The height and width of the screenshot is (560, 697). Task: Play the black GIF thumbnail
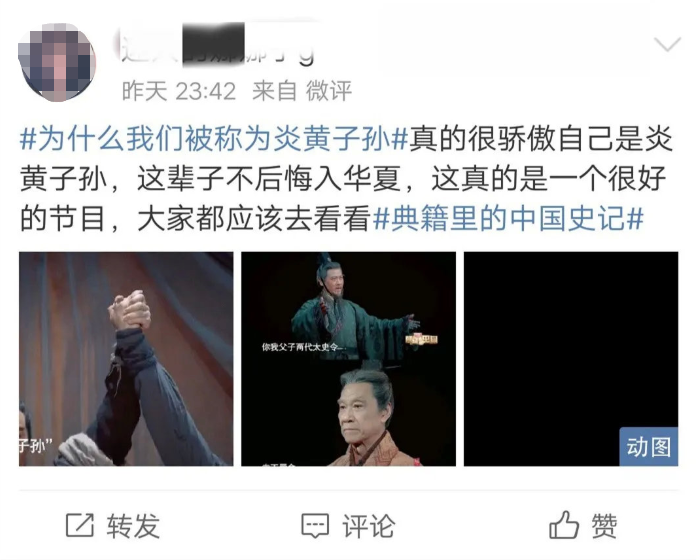tap(571, 359)
